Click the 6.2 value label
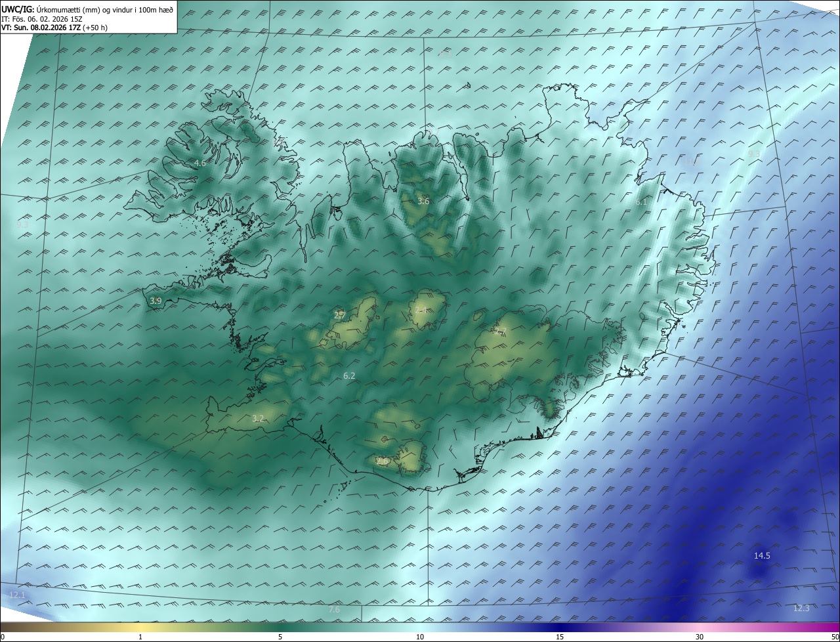Image resolution: width=840 pixels, height=642 pixels. 349,375
